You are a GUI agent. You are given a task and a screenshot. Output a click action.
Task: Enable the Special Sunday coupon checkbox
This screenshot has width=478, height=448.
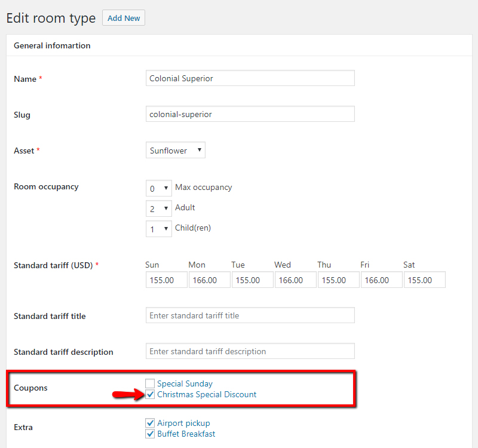click(x=150, y=383)
